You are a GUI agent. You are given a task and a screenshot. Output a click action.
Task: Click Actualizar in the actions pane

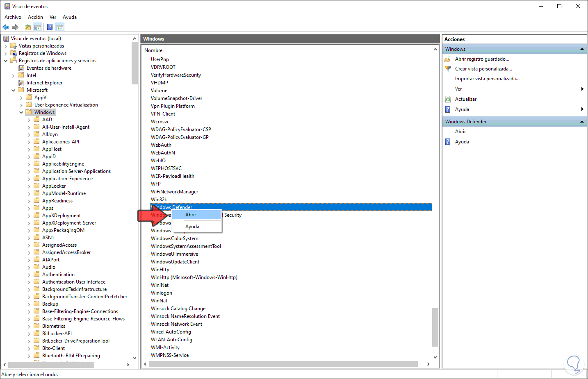click(x=466, y=99)
